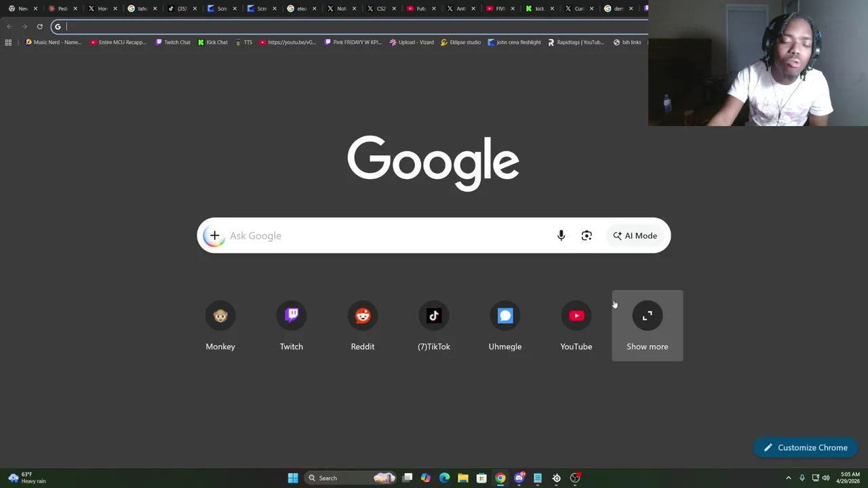Start voice search with microphone icon
868x488 pixels.
[x=561, y=236]
